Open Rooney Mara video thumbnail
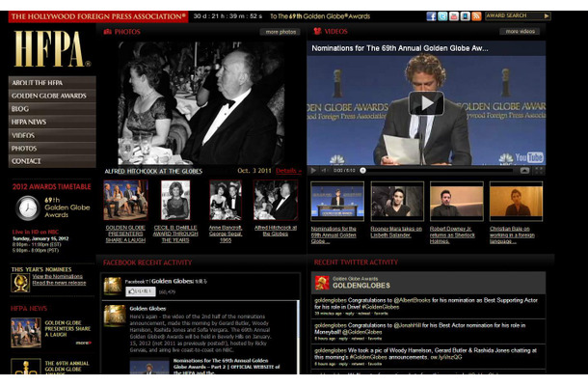The image size is (588, 386). point(397,202)
